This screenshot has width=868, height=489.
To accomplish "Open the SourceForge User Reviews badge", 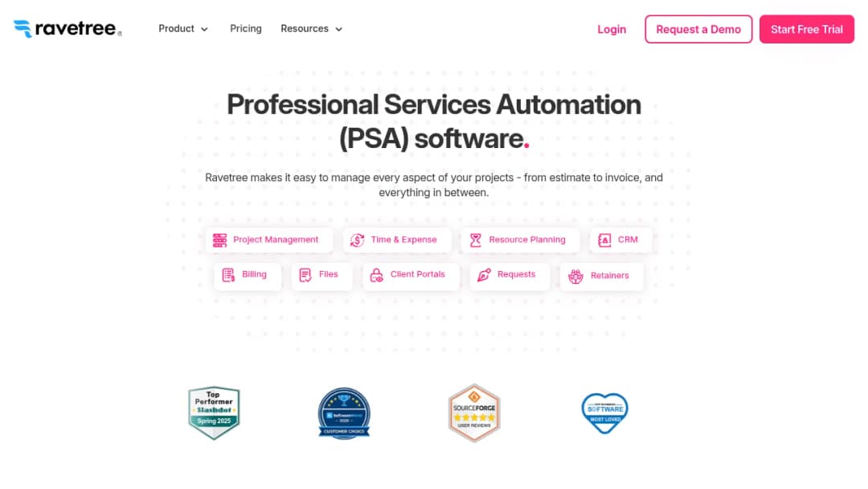I will click(x=474, y=413).
